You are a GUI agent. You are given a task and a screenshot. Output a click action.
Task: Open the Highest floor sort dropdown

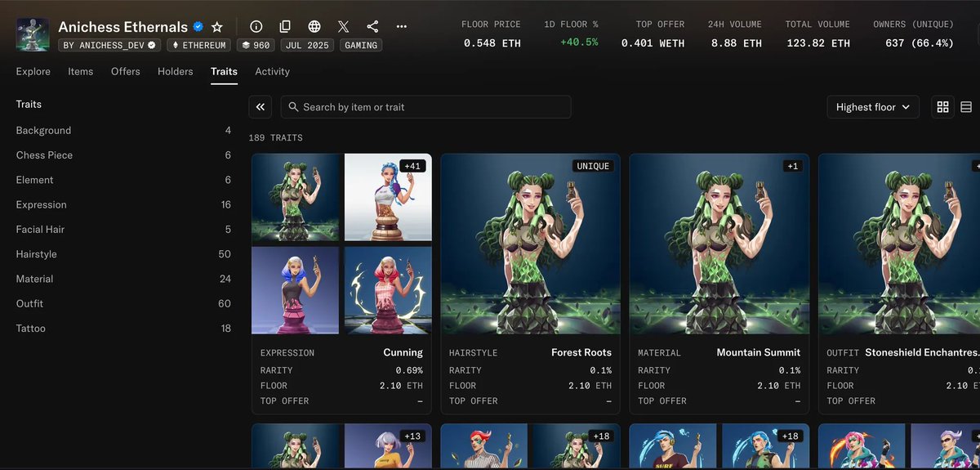tap(872, 107)
